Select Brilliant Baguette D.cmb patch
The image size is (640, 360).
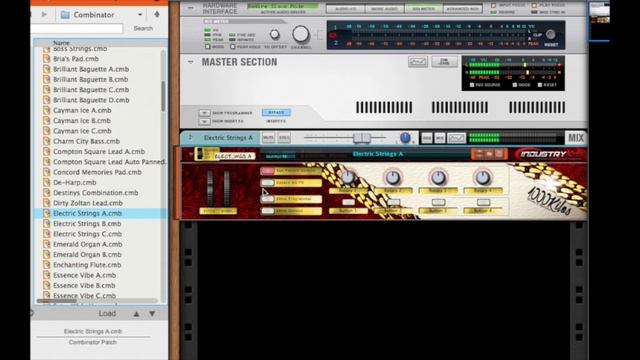click(x=91, y=100)
